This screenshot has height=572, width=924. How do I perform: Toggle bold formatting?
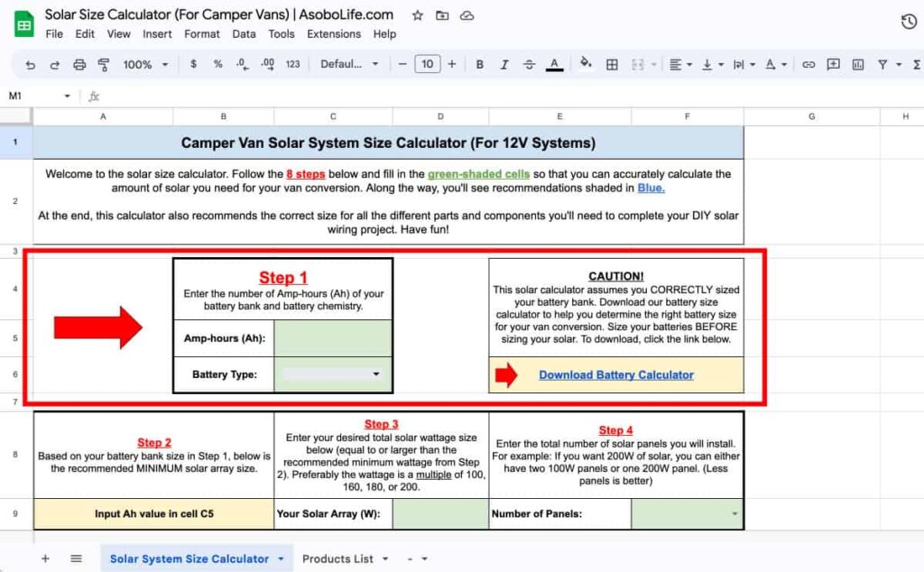click(480, 64)
